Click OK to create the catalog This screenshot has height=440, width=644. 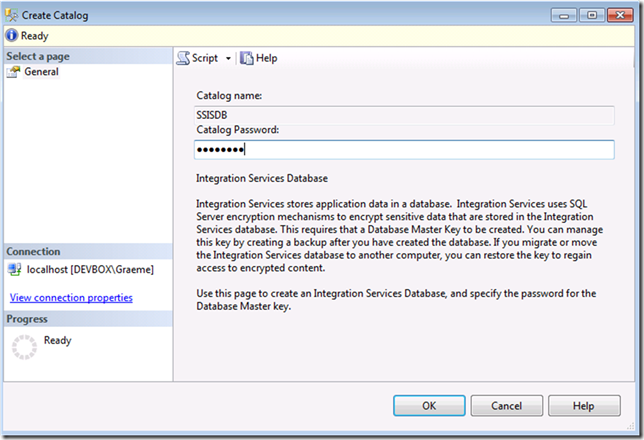pos(429,406)
